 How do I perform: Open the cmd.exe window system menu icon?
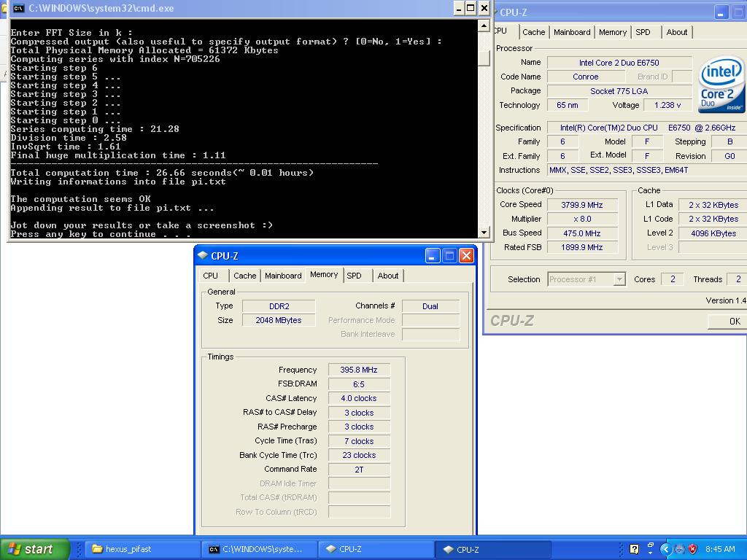[x=18, y=8]
